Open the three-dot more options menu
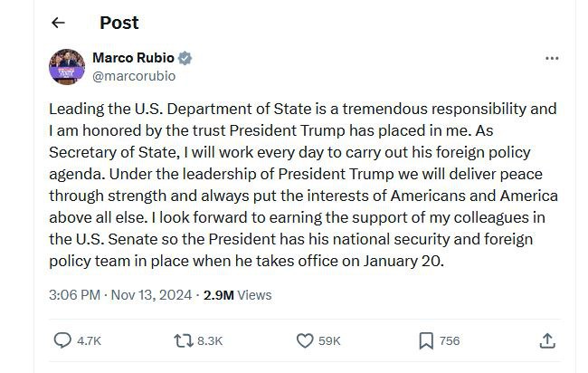 click(x=552, y=58)
